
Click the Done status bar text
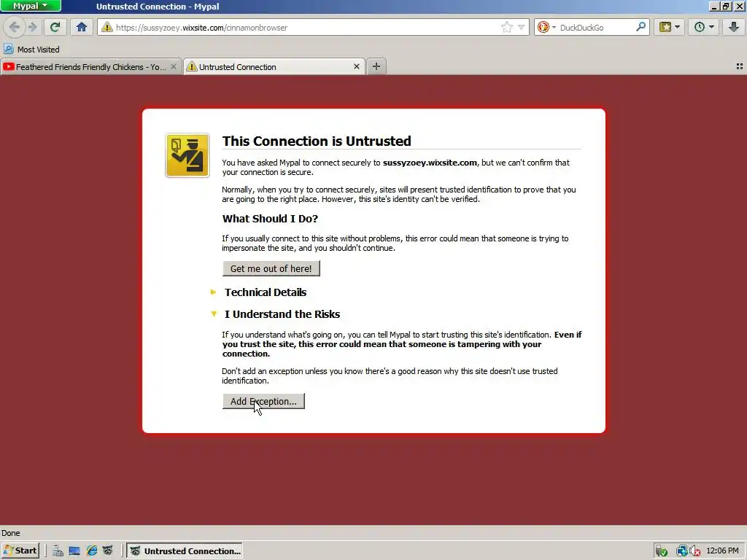tap(10, 533)
